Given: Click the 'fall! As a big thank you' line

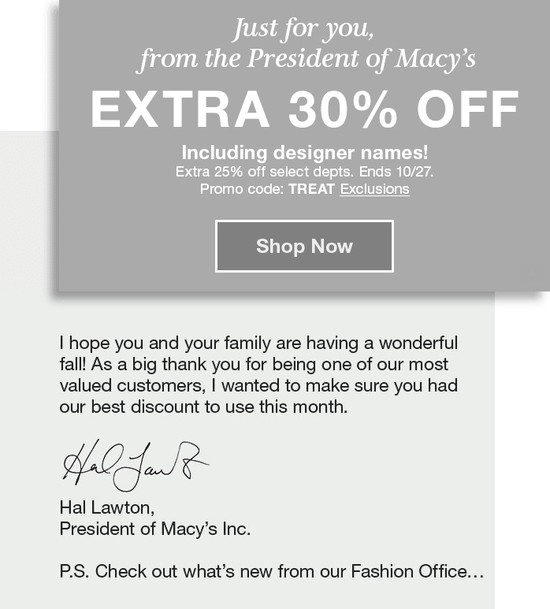Looking at the screenshot, I should (254, 365).
